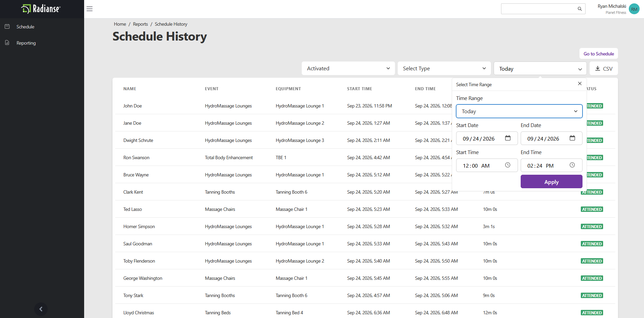This screenshot has height=318, width=644.
Task: Open Reporting in the sidebar
Action: pos(26,43)
